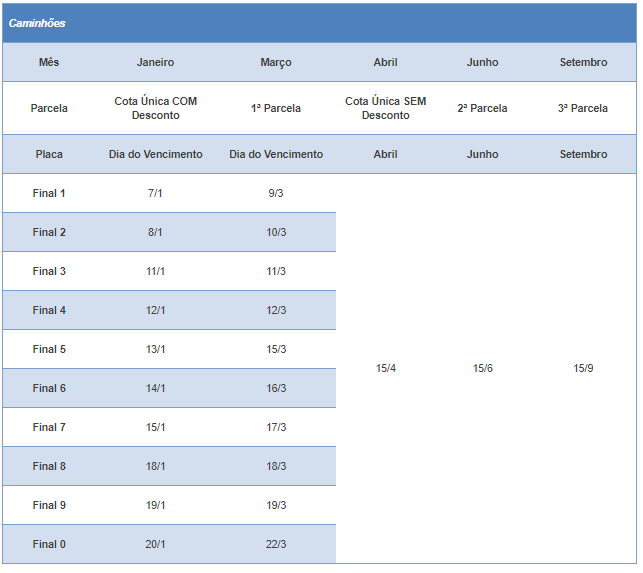Click the Placa row label
643x573 pixels.
pyautogui.click(x=49, y=154)
